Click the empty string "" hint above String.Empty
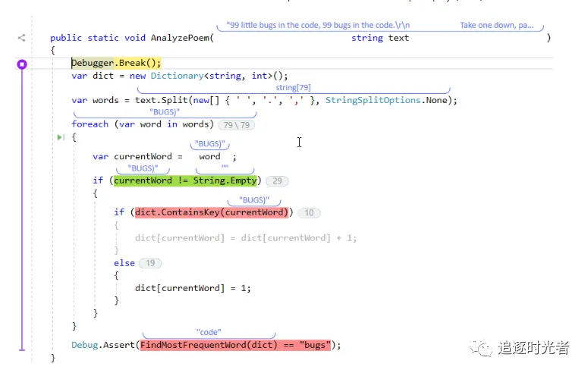This screenshot has width=588, height=373. click(x=225, y=168)
